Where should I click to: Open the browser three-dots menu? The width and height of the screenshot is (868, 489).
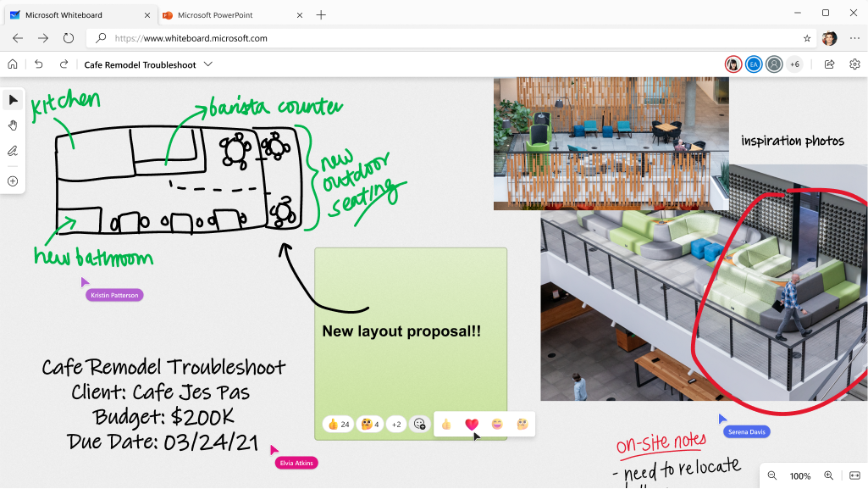point(854,38)
